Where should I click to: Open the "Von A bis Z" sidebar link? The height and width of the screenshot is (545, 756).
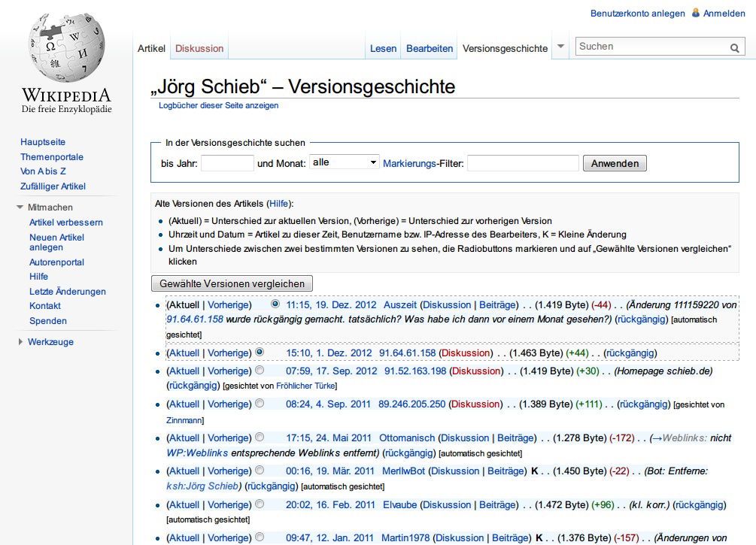(x=43, y=171)
